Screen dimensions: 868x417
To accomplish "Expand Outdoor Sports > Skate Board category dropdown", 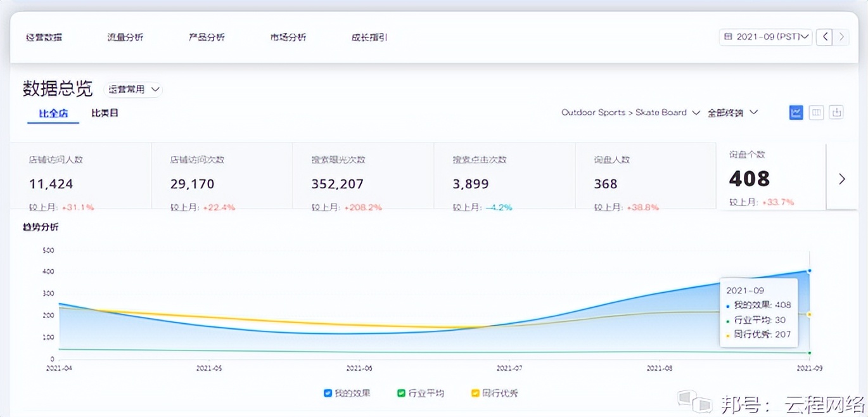I will 630,113.
